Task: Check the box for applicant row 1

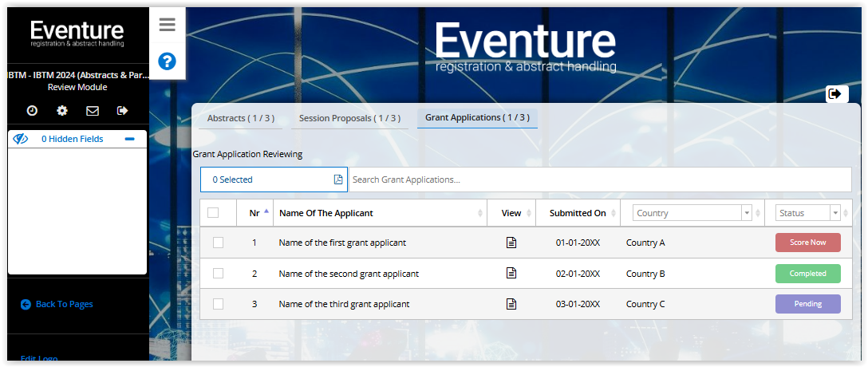Action: point(218,243)
